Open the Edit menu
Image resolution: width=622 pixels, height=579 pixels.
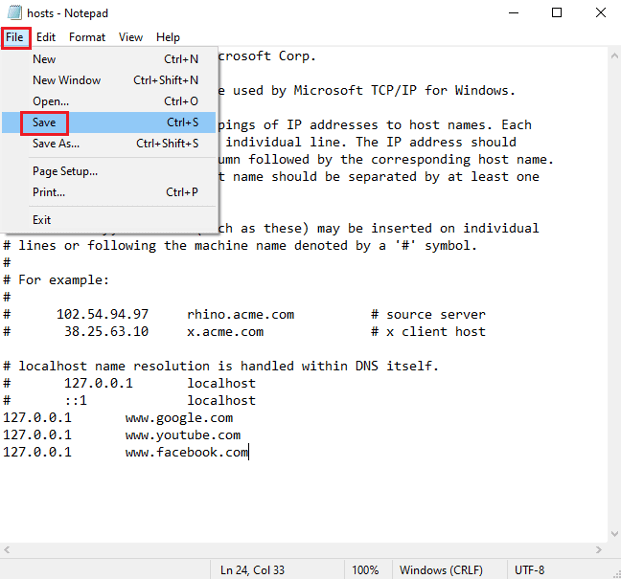tap(46, 37)
